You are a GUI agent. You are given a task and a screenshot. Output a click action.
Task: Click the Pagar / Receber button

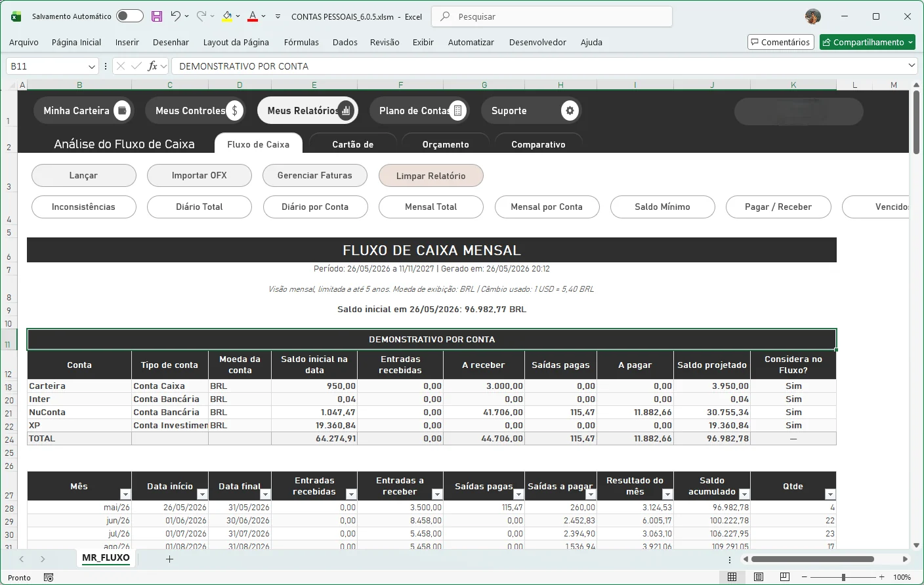click(778, 207)
